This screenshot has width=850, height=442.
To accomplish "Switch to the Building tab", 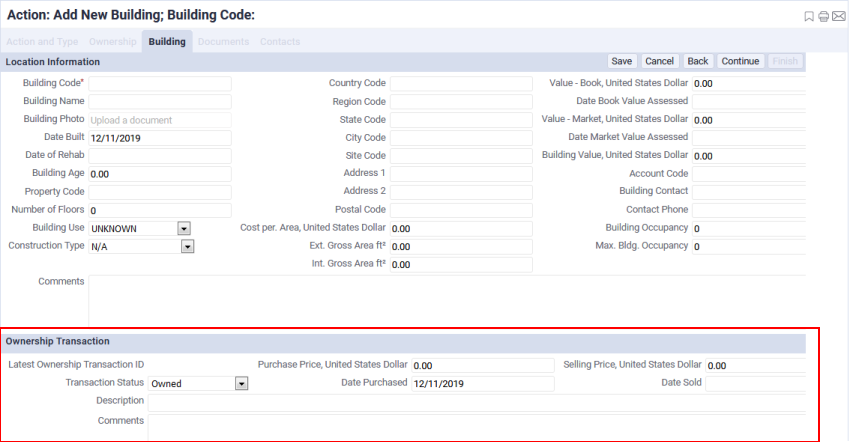I will point(167,42).
